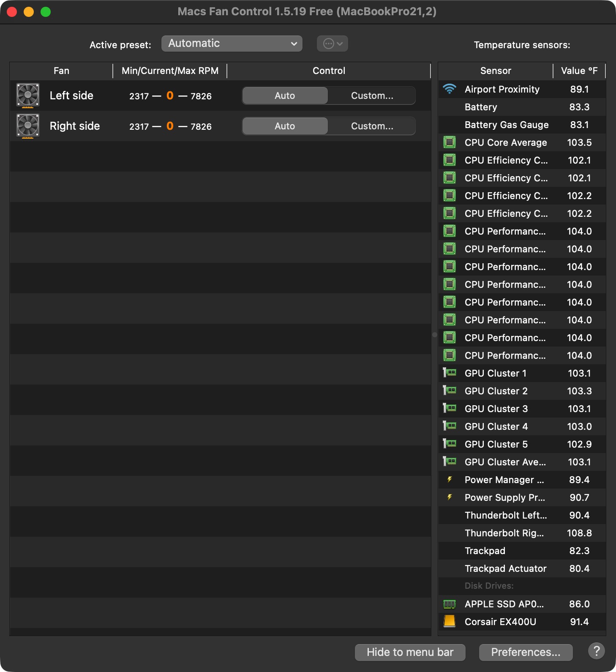Open the help question mark button

point(596,651)
